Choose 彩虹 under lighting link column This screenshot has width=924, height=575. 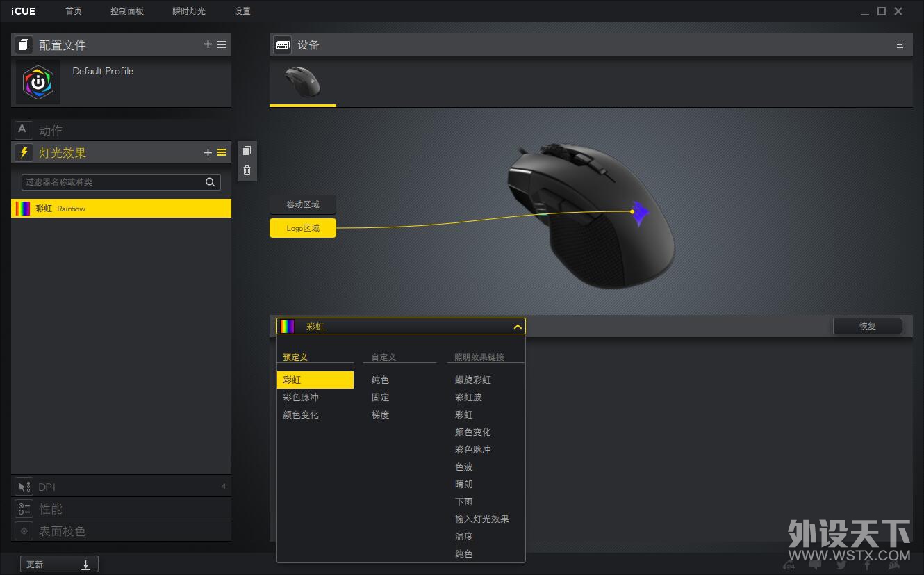point(464,415)
